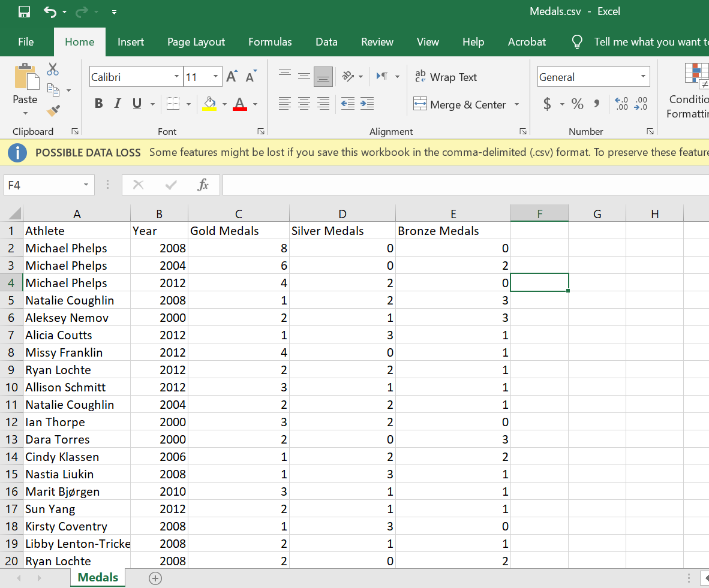Open the font size dropdown
Viewport: 709px width, 588px height.
coord(215,76)
